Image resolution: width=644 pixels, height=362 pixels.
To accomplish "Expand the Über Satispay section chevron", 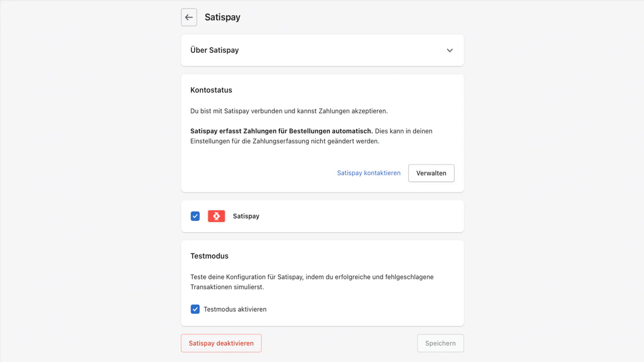I will (450, 50).
